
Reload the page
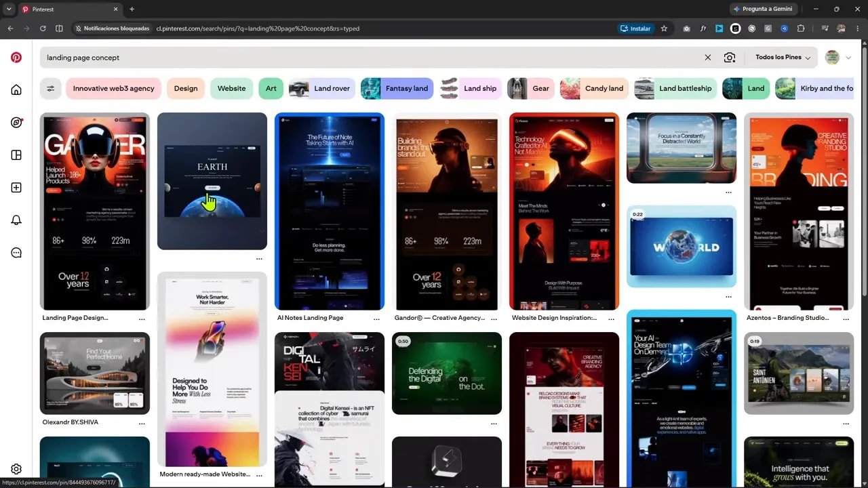pos(43,28)
